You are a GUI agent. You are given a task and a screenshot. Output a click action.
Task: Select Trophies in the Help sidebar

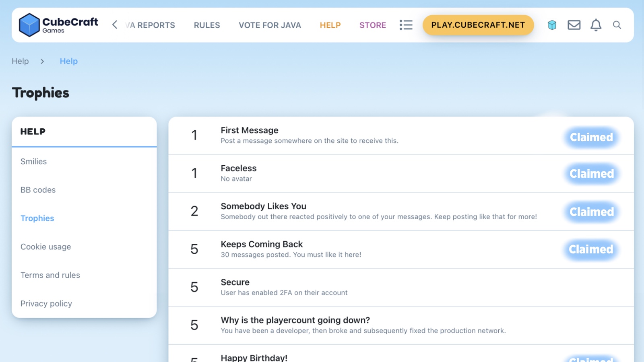(37, 218)
